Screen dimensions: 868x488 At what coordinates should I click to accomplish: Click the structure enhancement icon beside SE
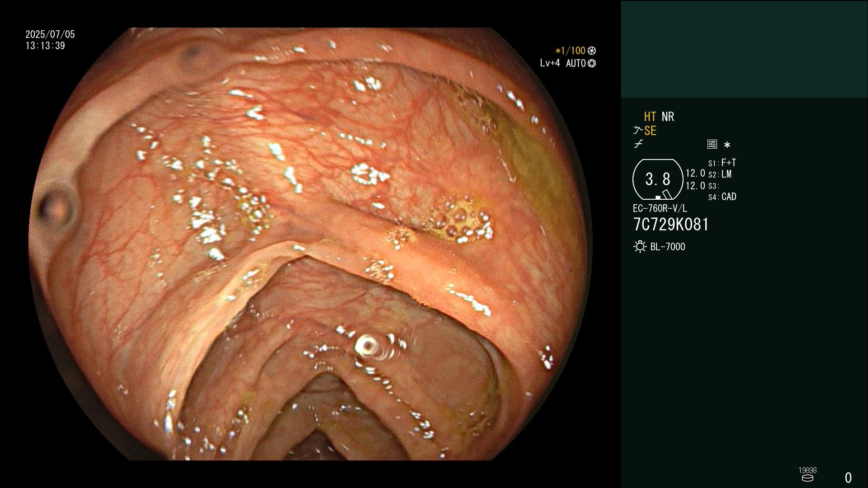(637, 131)
